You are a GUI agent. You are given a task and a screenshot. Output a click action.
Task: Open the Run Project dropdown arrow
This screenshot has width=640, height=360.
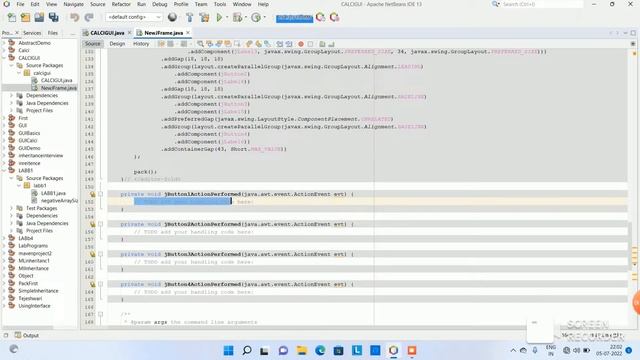click(x=227, y=17)
